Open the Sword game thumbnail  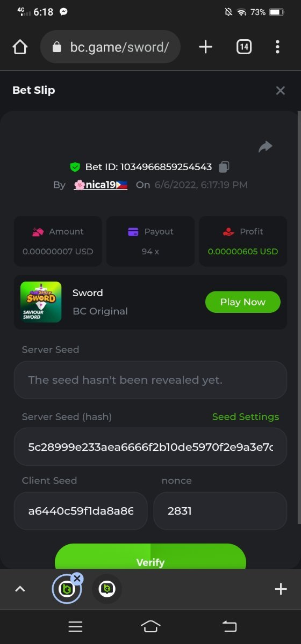point(41,302)
